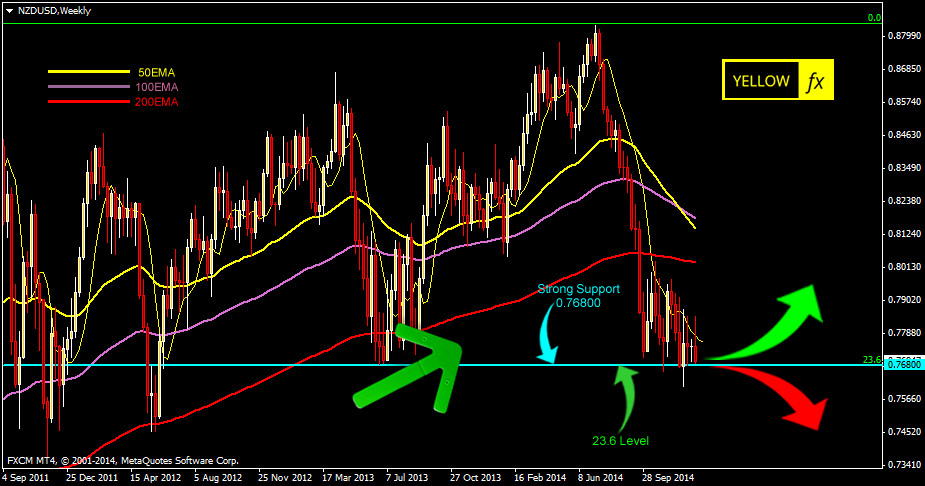
Task: Click the NZDUSD,Weekly chart title
Action: point(54,11)
